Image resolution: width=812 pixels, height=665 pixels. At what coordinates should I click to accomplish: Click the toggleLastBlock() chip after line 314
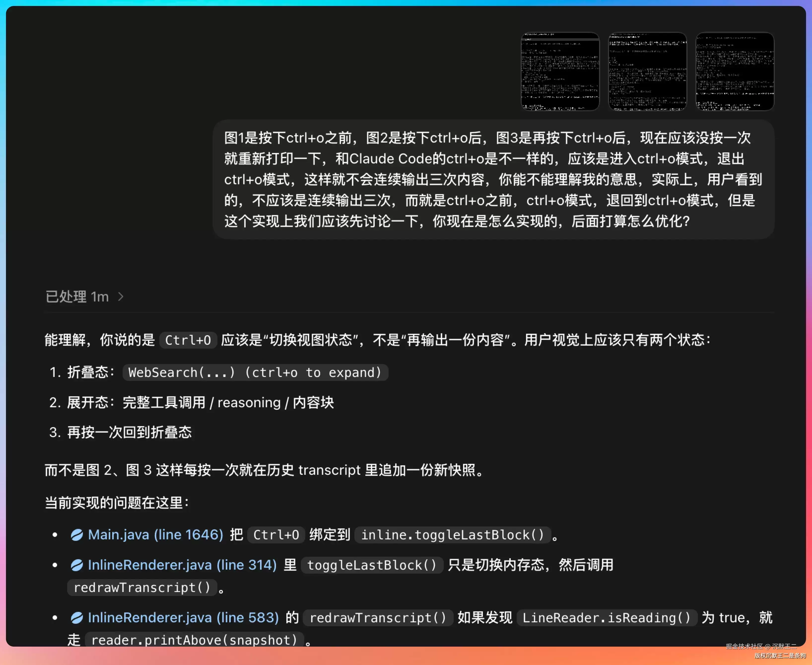[x=372, y=565]
